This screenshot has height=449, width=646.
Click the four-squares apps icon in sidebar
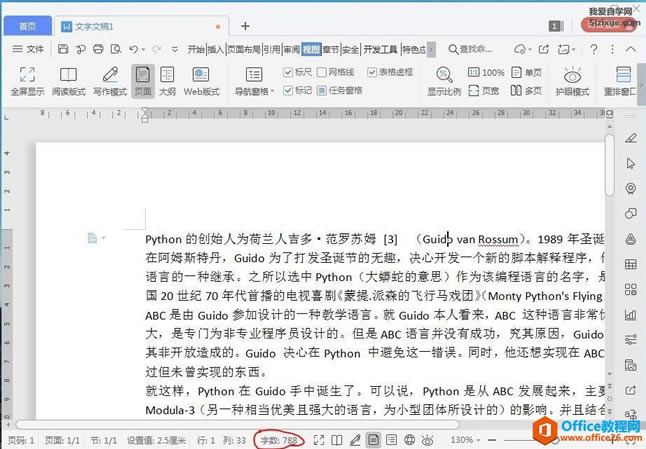(x=630, y=289)
